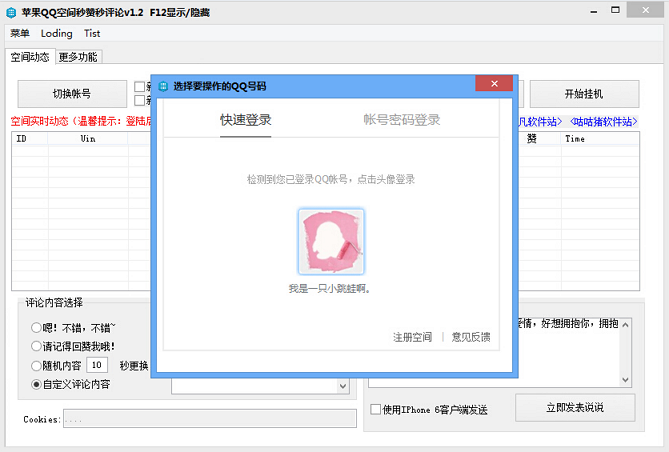Click the pink avatar to quick login
This screenshot has width=669, height=452.
[x=331, y=242]
